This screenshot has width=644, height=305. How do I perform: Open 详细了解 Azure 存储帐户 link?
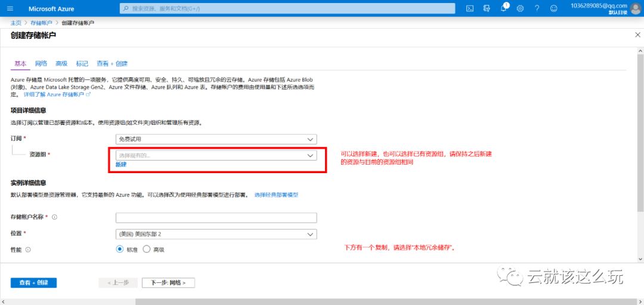57,94
